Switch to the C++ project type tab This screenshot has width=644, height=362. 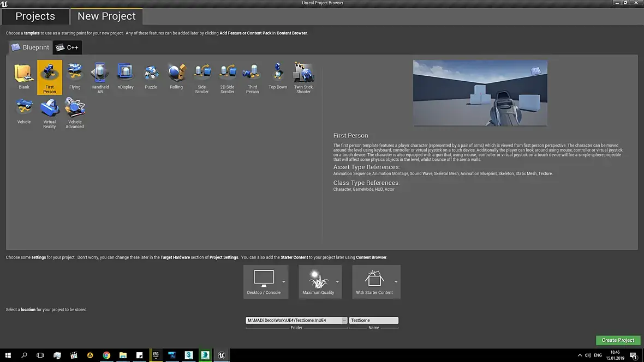coord(67,47)
